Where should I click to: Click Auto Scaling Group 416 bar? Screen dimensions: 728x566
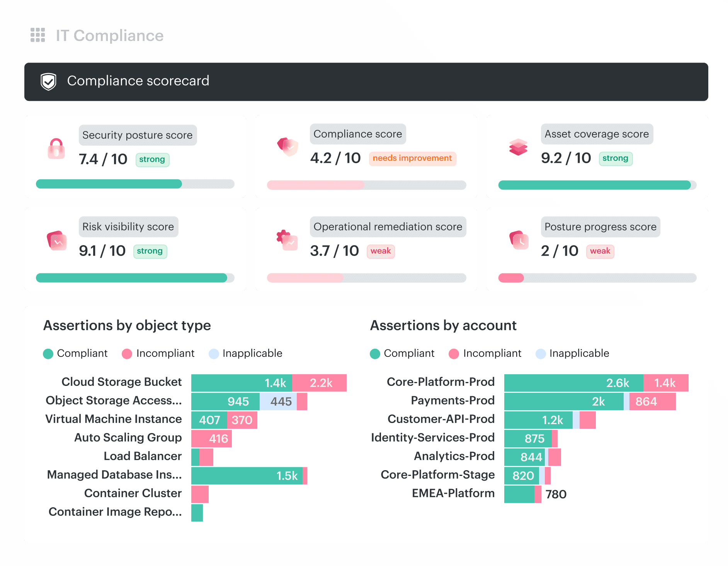pos(211,438)
